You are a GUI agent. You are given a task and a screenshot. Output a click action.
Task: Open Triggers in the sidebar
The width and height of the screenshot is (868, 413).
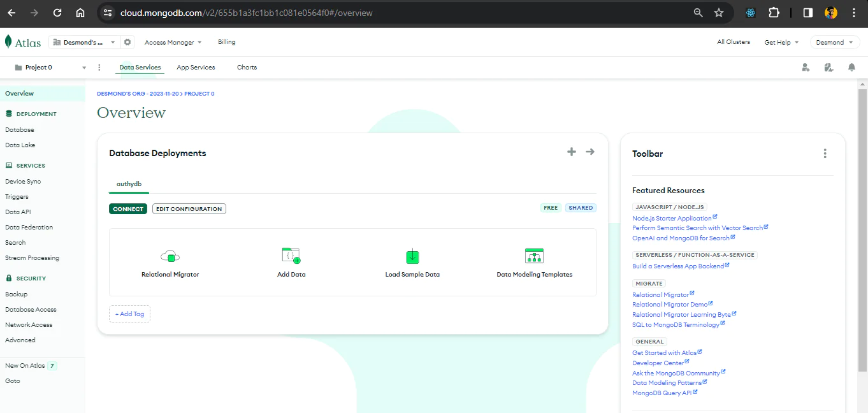(x=17, y=197)
